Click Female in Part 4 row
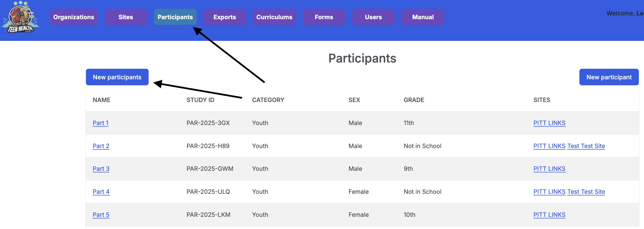 (359, 192)
